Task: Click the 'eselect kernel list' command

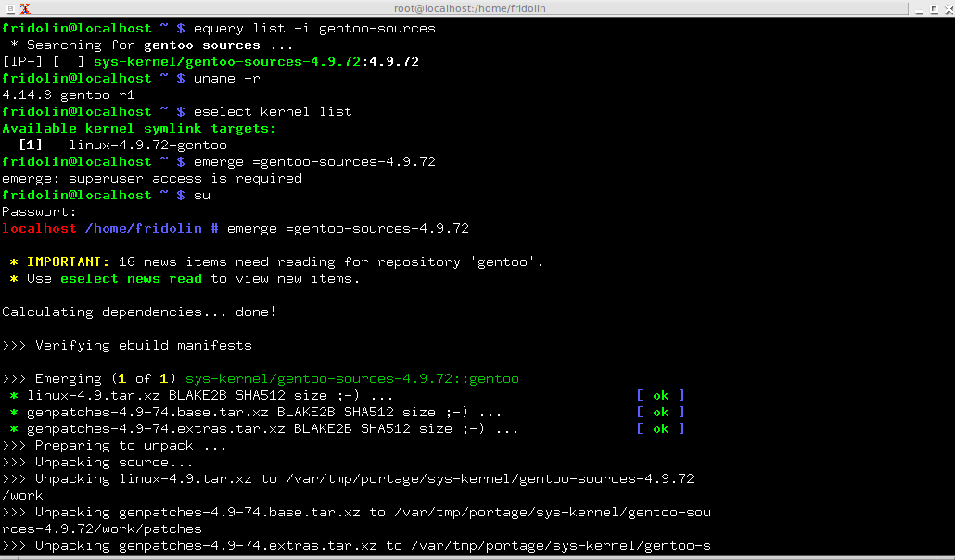Action: click(x=273, y=112)
